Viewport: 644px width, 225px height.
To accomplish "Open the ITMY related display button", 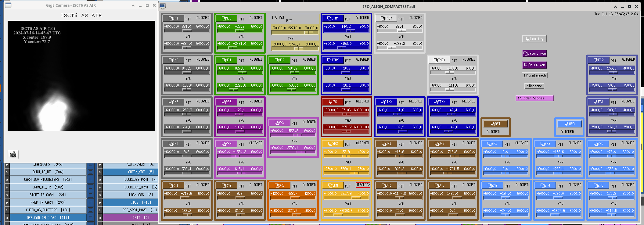I will 333,60.
